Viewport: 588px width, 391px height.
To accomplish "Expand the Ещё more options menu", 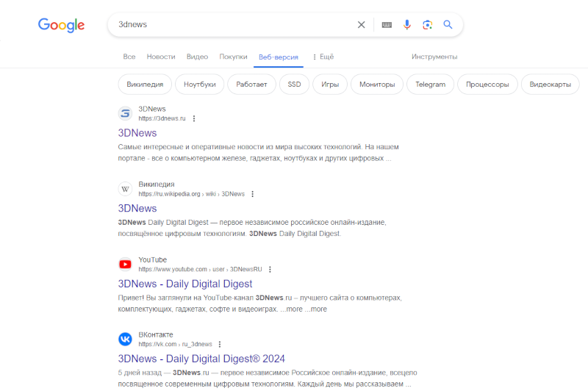I will coord(323,57).
